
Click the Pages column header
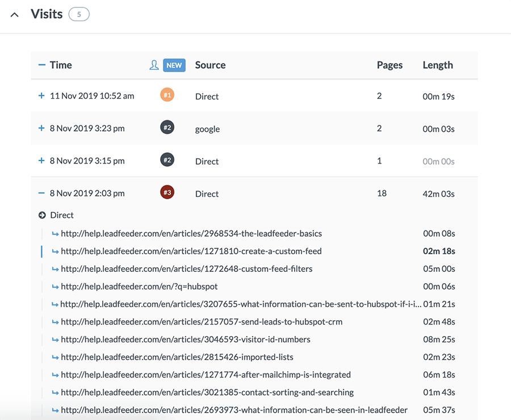coord(389,65)
